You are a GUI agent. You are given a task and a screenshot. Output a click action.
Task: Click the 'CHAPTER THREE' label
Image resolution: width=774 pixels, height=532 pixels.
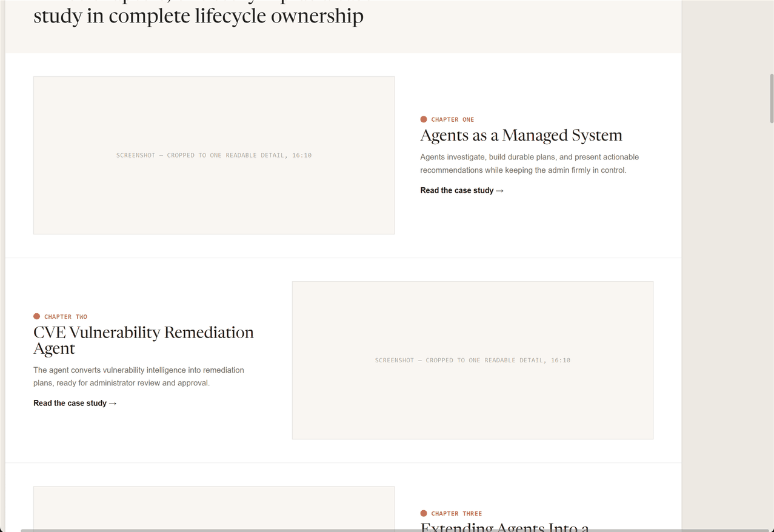click(x=456, y=513)
